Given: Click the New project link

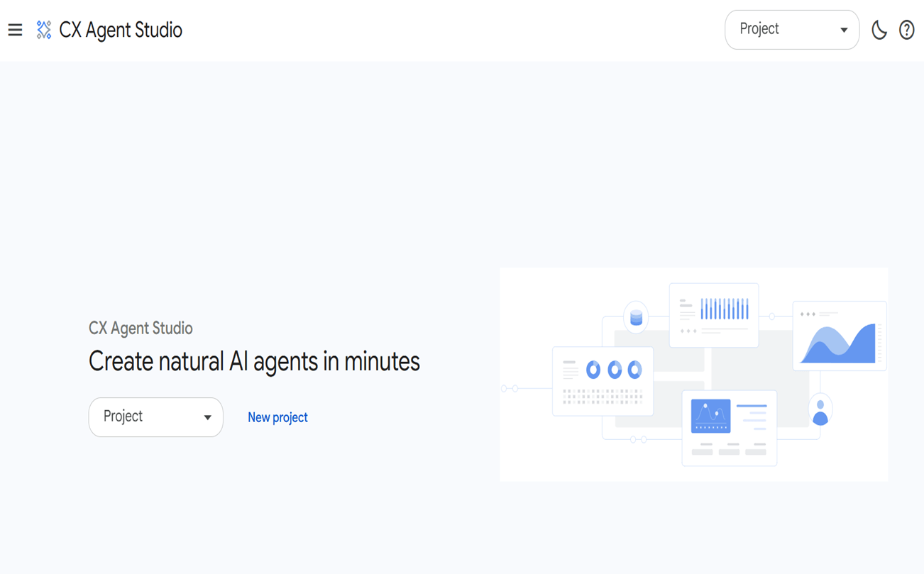Looking at the screenshot, I should (x=277, y=417).
